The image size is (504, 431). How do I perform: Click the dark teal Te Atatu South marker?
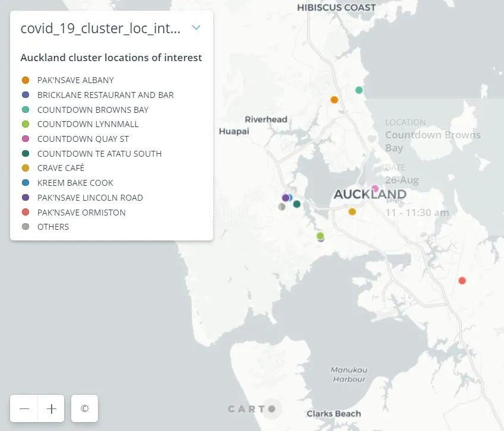[x=297, y=204]
